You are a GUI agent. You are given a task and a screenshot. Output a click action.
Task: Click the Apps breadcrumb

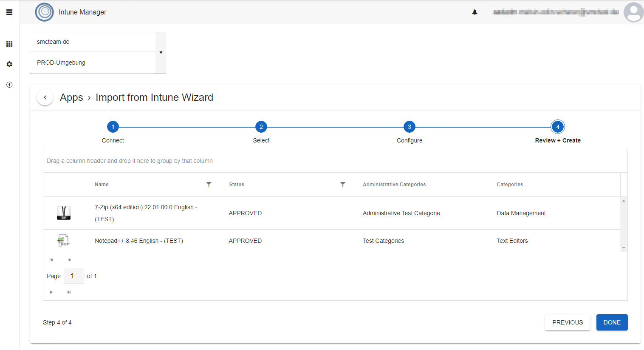pyautogui.click(x=71, y=97)
